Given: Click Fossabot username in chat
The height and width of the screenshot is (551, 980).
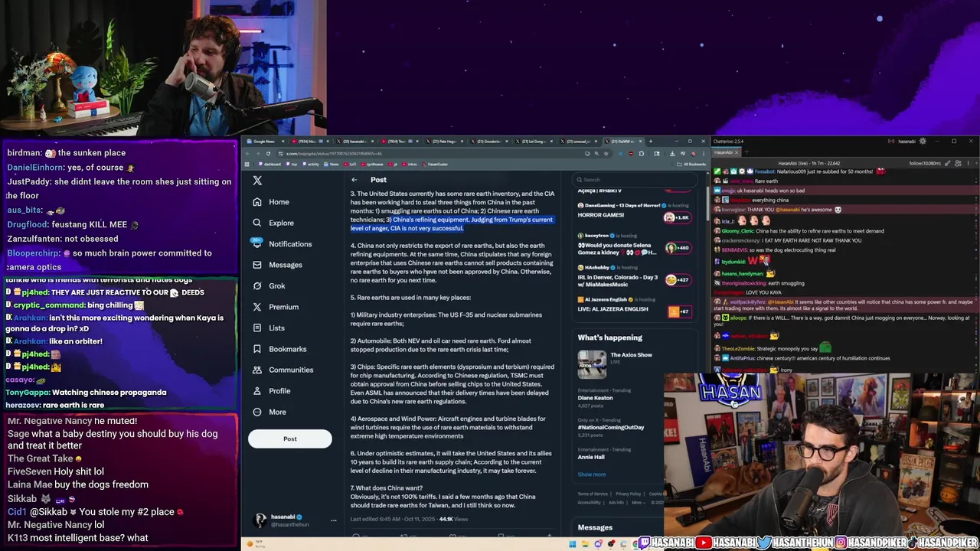Looking at the screenshot, I should pyautogui.click(x=765, y=171).
